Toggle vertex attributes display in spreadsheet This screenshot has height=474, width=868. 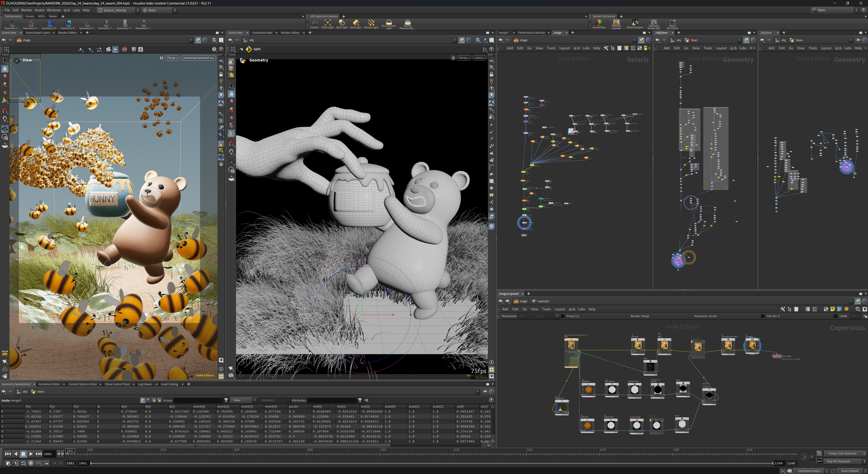pos(148,400)
